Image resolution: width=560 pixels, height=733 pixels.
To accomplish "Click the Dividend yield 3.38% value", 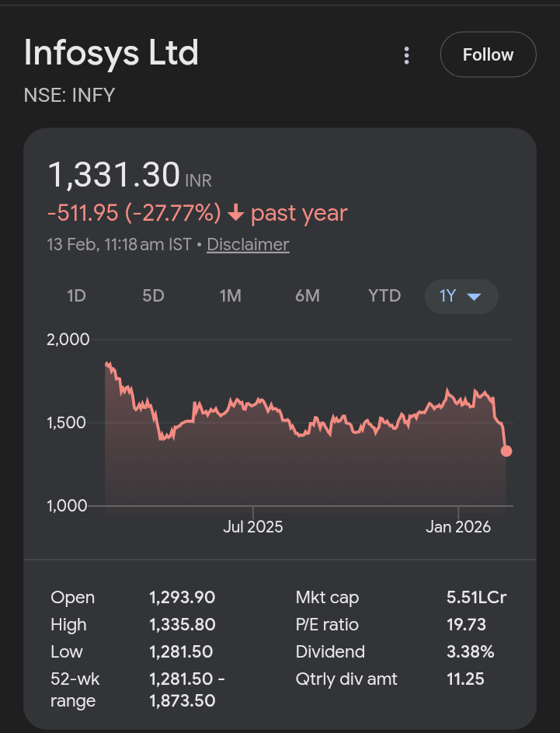I will [x=470, y=651].
